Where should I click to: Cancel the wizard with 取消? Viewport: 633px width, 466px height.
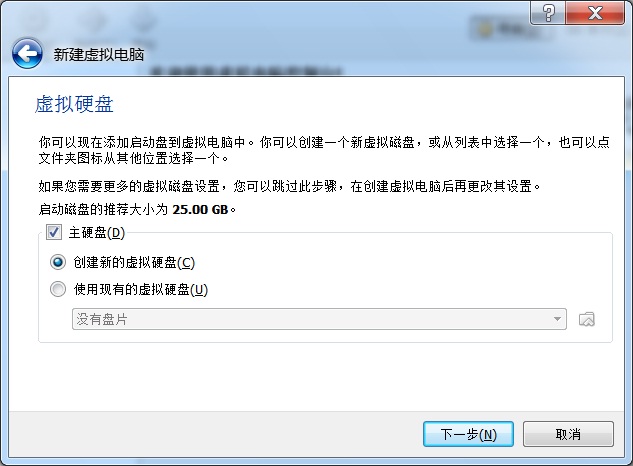[568, 434]
